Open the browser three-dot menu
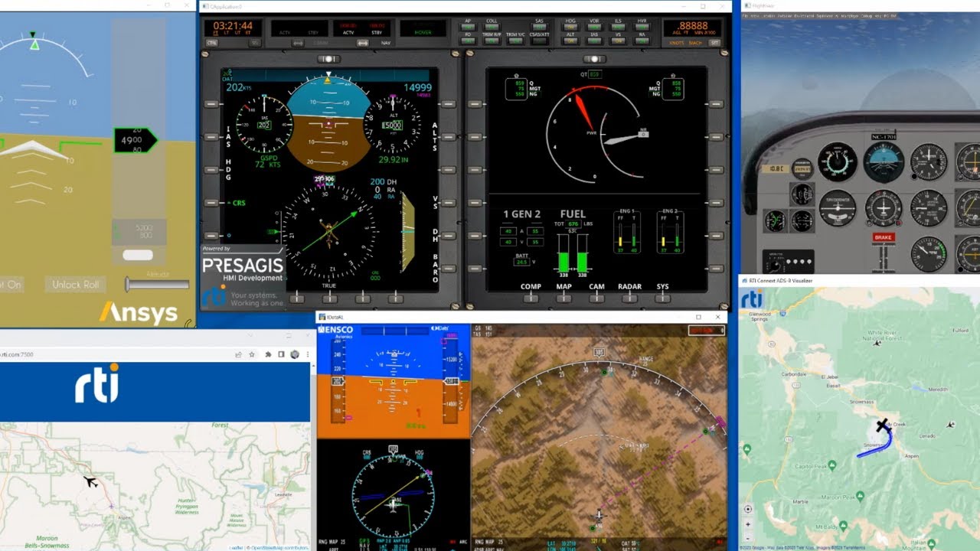The width and height of the screenshot is (980, 551). click(x=308, y=354)
